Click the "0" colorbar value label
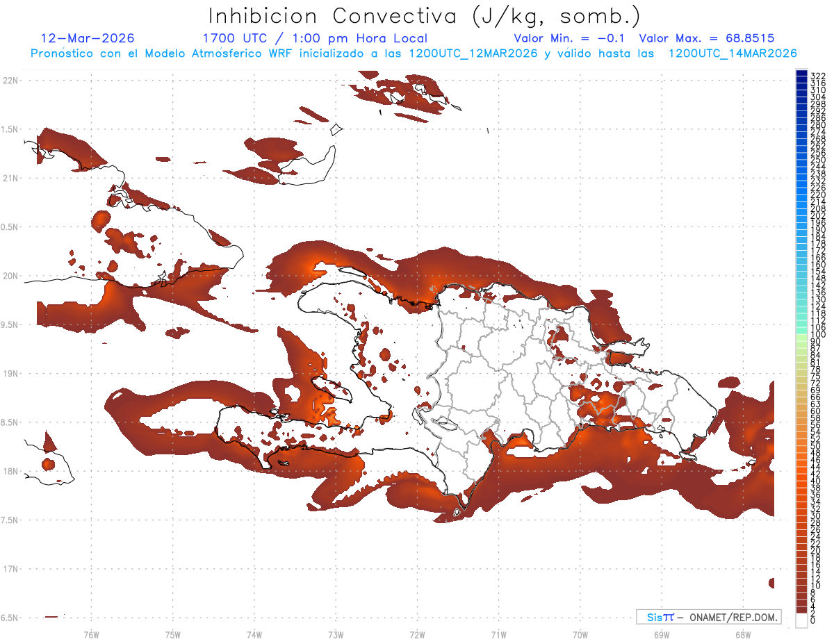 (x=813, y=620)
